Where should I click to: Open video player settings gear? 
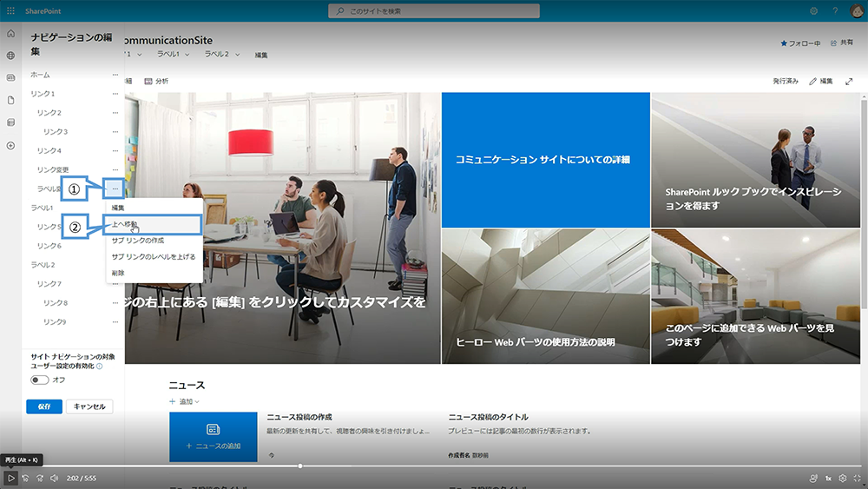(843, 478)
